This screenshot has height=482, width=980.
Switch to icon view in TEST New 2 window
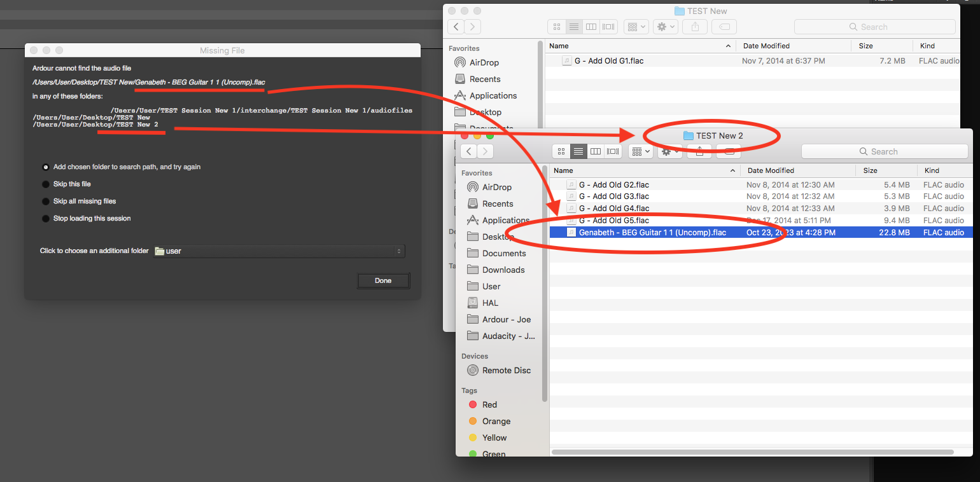click(561, 151)
